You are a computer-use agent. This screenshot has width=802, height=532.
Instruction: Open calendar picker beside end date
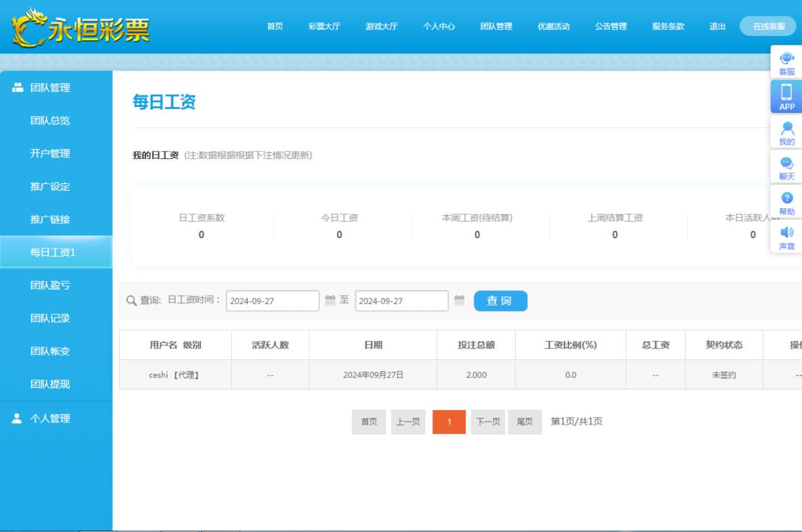459,301
